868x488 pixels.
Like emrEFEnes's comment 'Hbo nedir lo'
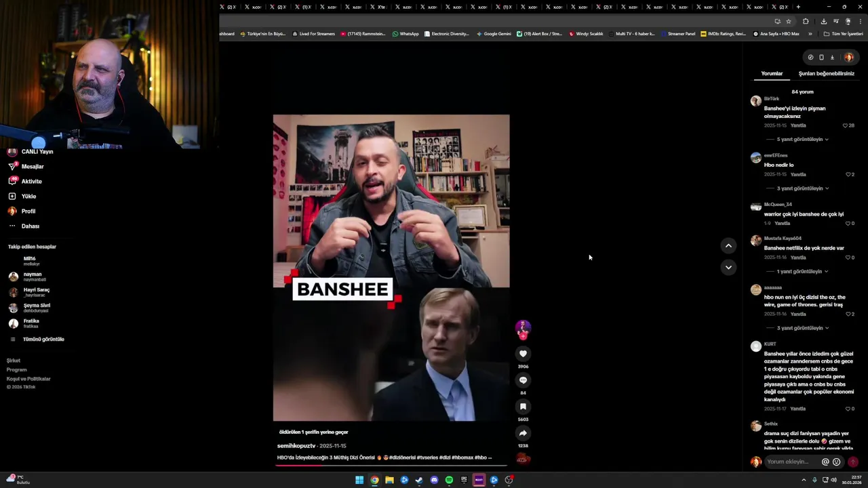tap(850, 175)
